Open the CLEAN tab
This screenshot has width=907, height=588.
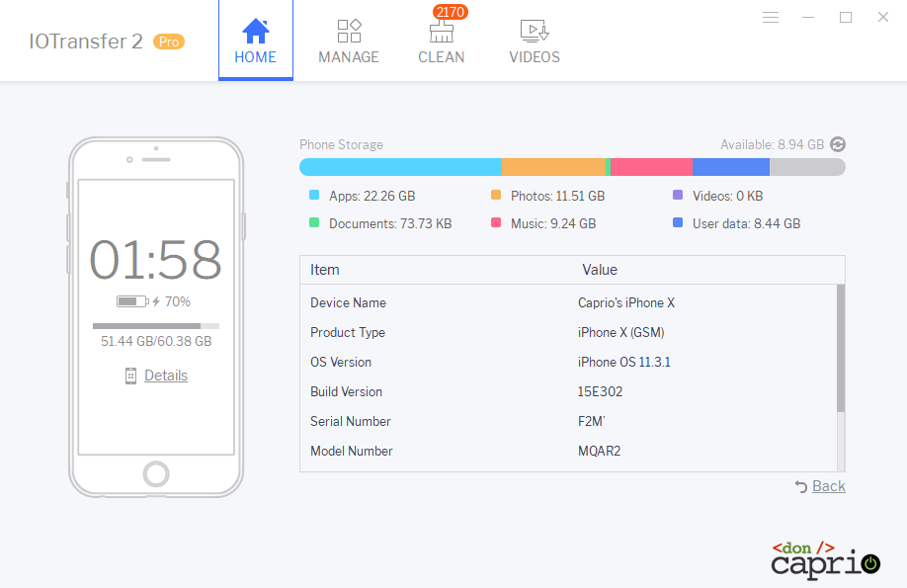pos(442,41)
